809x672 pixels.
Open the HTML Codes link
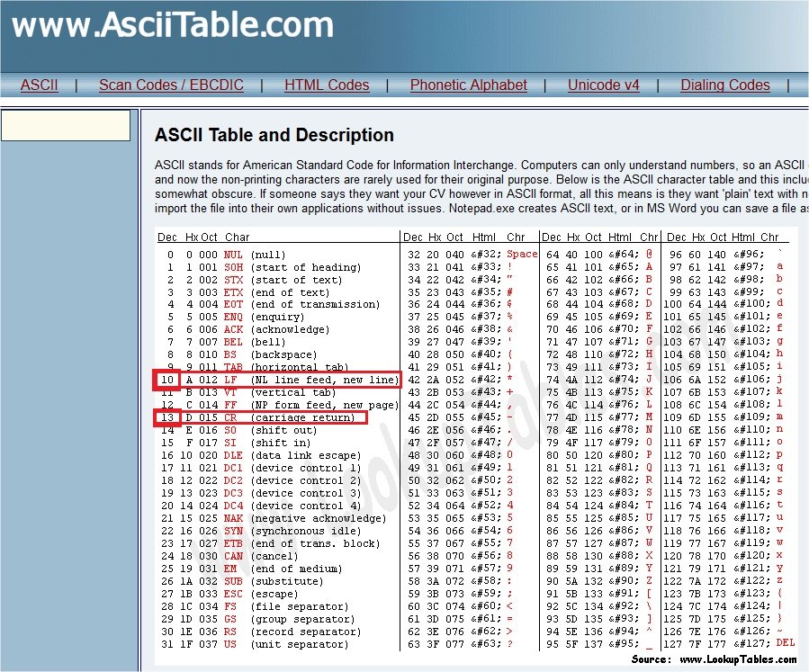coord(327,85)
